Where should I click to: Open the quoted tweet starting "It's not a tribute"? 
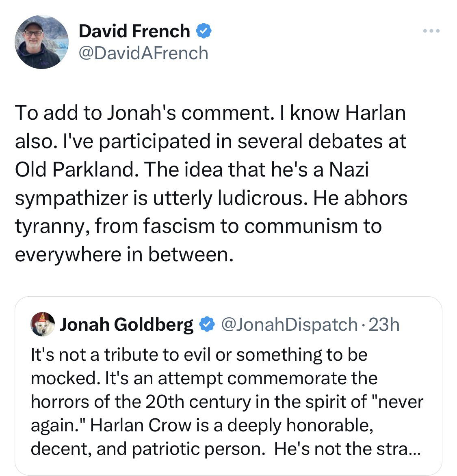[228, 386]
